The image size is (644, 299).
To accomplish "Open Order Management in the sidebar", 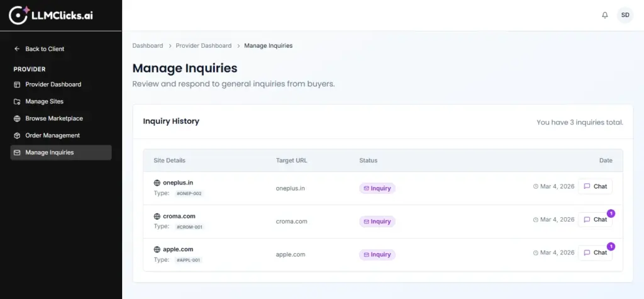I will coord(52,135).
